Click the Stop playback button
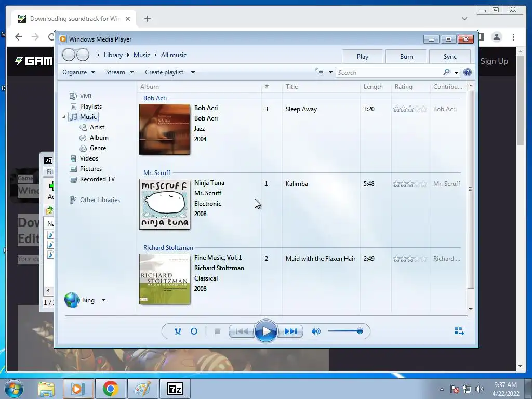 218,331
